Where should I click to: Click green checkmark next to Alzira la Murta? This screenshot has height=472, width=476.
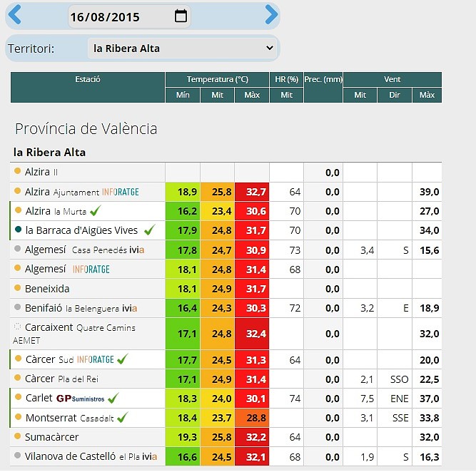coord(96,210)
